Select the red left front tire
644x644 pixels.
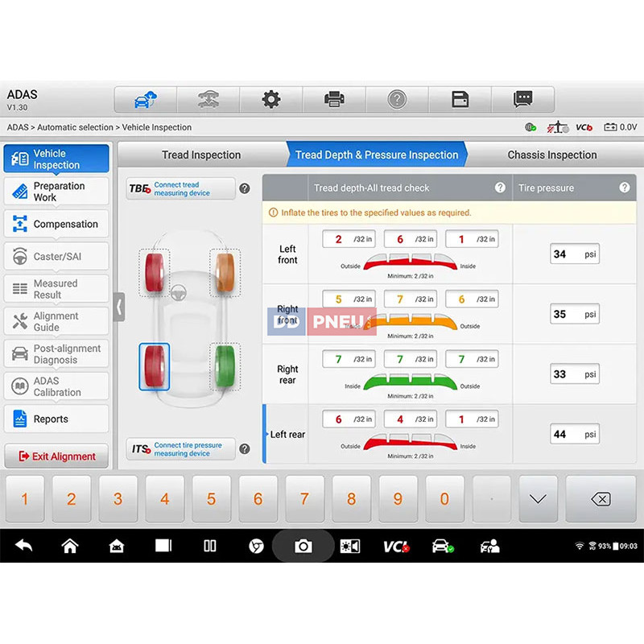[x=155, y=272]
